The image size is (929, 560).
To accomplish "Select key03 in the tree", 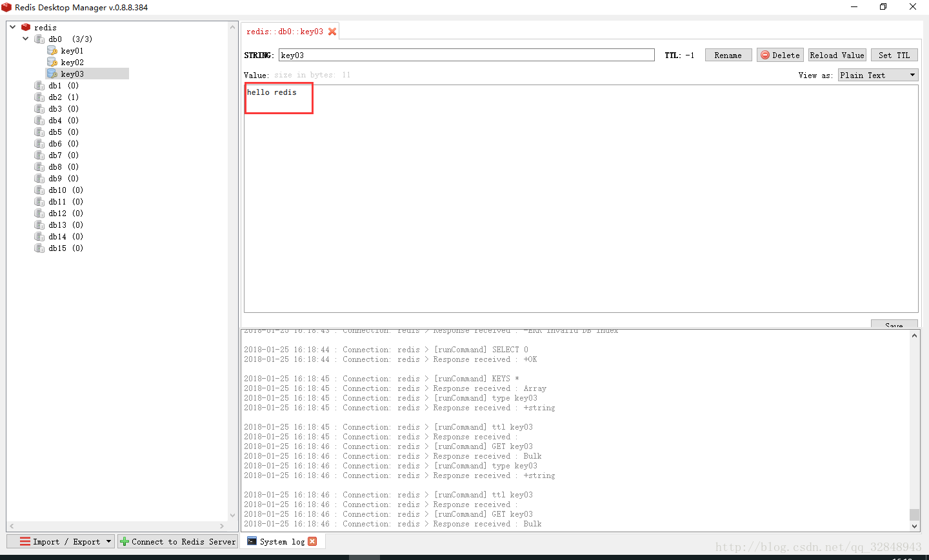I will [x=72, y=74].
